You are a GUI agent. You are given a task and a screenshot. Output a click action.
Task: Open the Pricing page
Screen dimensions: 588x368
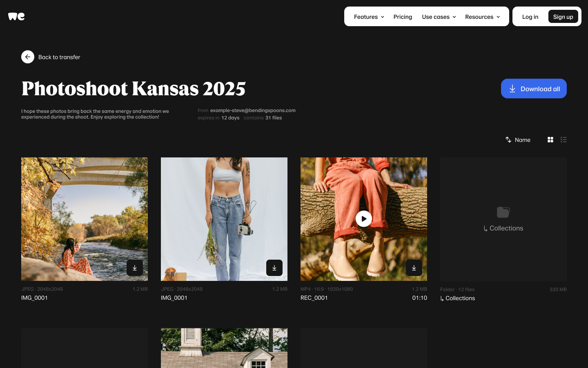(403, 17)
